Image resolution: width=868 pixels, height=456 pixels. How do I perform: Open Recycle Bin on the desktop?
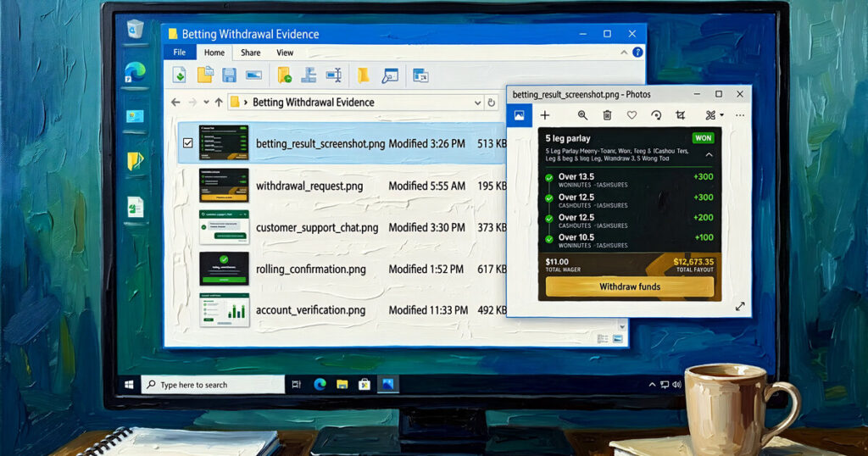point(135,29)
